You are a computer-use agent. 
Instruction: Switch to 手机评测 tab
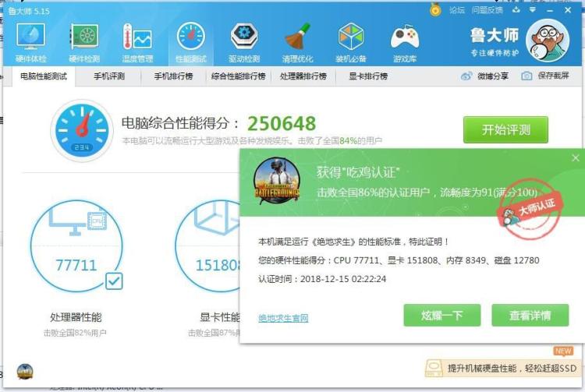(x=109, y=76)
